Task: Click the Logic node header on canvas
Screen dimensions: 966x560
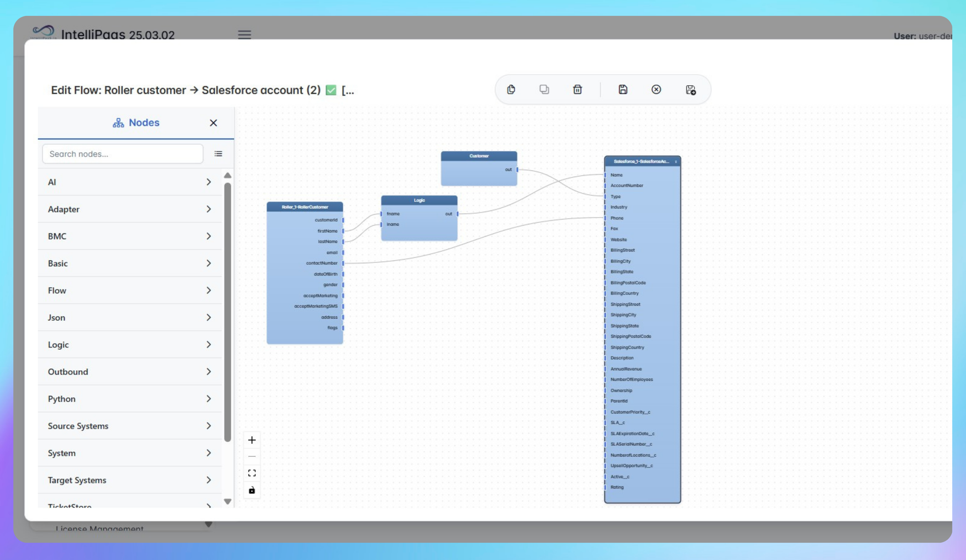Action: coord(419,201)
